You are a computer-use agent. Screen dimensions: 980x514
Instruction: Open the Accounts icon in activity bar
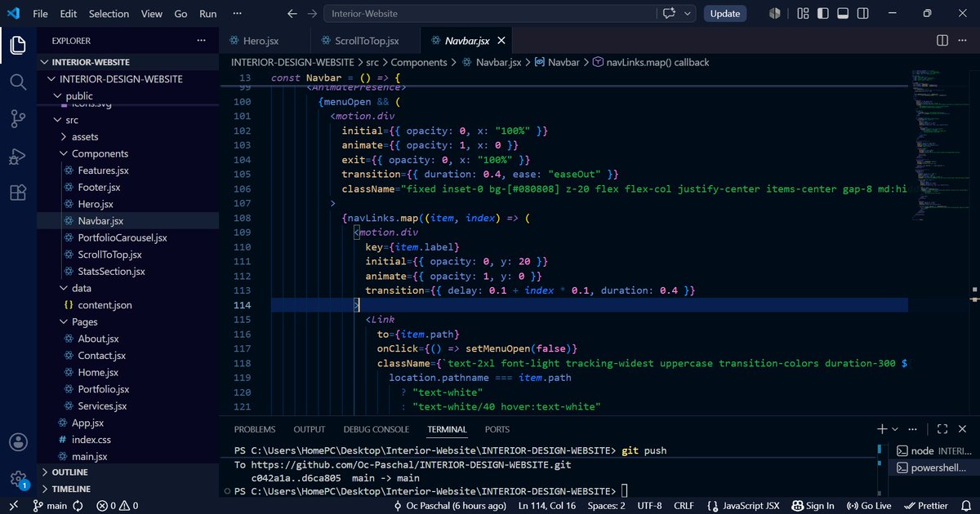click(18, 442)
